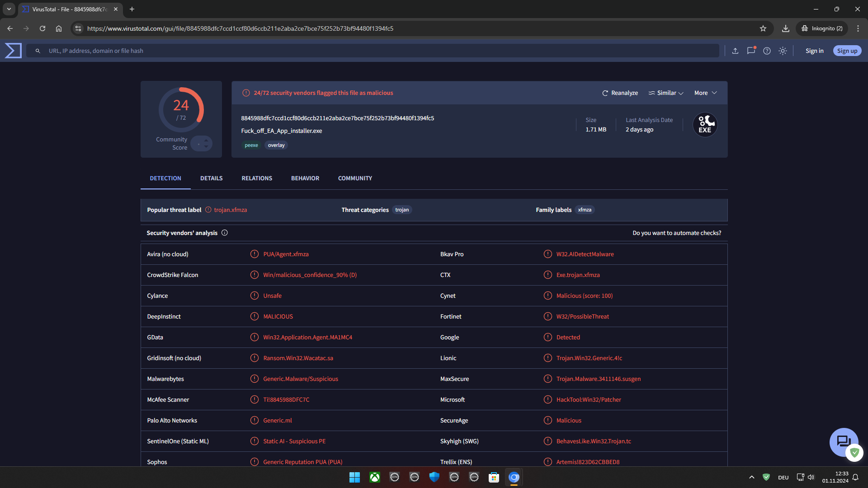The height and width of the screenshot is (488, 868).
Task: Click the Reanalyze icon button
Action: 606,93
